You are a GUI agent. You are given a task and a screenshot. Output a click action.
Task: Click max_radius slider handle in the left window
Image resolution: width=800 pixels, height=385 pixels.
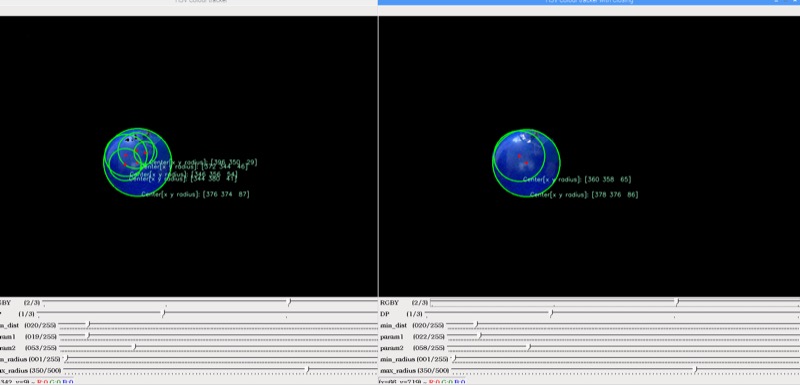(307, 370)
